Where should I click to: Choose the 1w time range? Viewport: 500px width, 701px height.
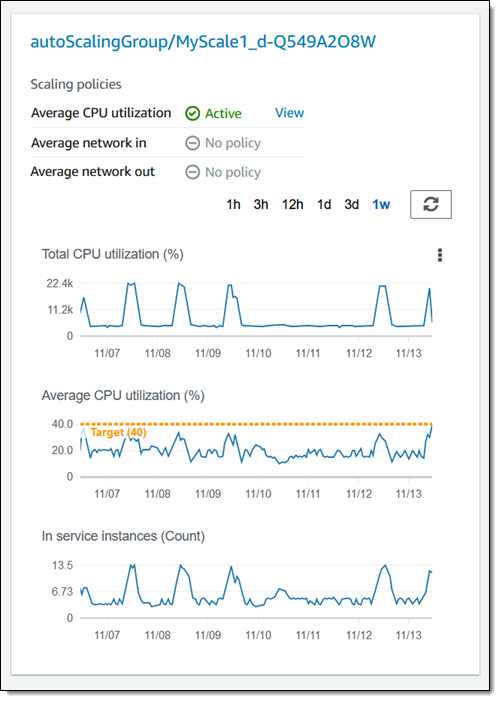[381, 204]
